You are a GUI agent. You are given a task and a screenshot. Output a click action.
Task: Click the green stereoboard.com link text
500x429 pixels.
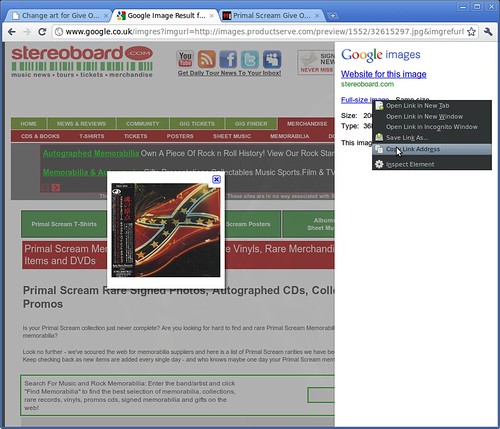click(367, 84)
